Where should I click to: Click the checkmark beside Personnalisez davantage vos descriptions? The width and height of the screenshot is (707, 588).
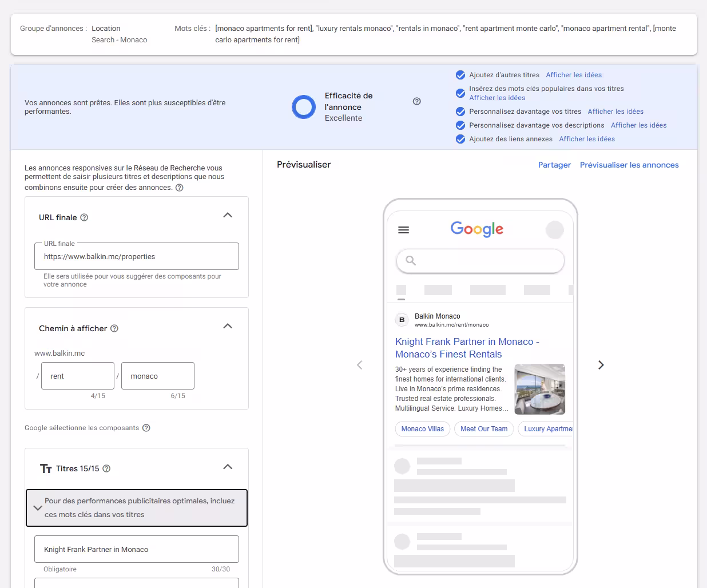coord(460,125)
